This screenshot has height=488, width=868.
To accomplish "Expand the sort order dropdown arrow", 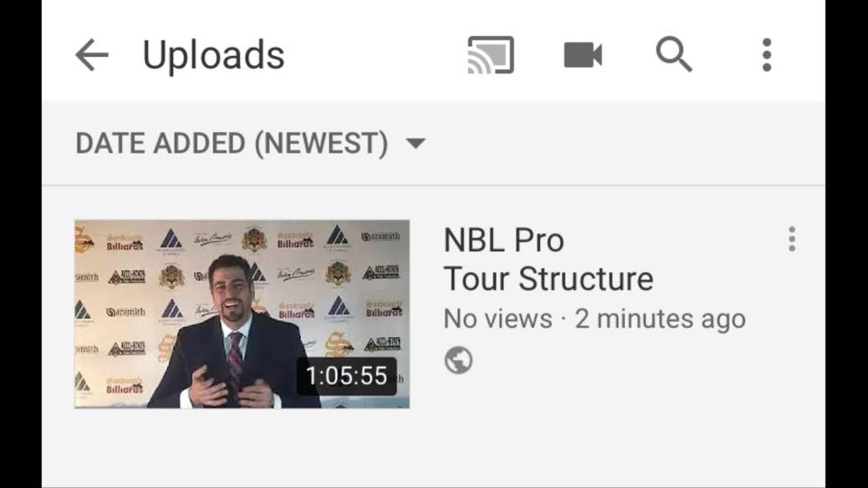I will coord(415,144).
